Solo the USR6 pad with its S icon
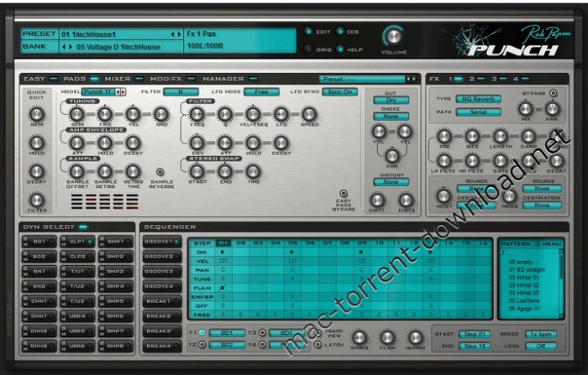Screen dimensions: 588x375 [x=63, y=343]
